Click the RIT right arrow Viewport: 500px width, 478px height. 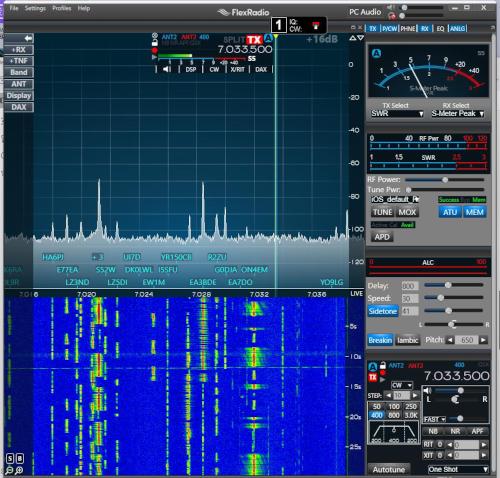tap(484, 445)
